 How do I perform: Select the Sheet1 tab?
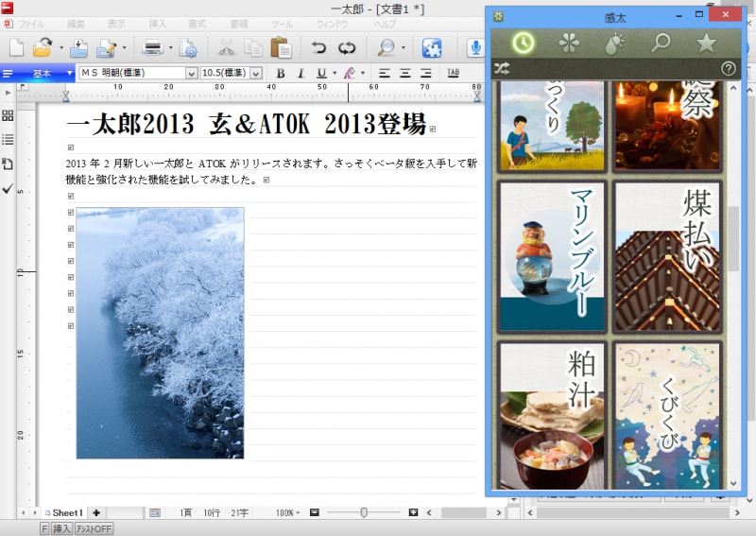65,512
